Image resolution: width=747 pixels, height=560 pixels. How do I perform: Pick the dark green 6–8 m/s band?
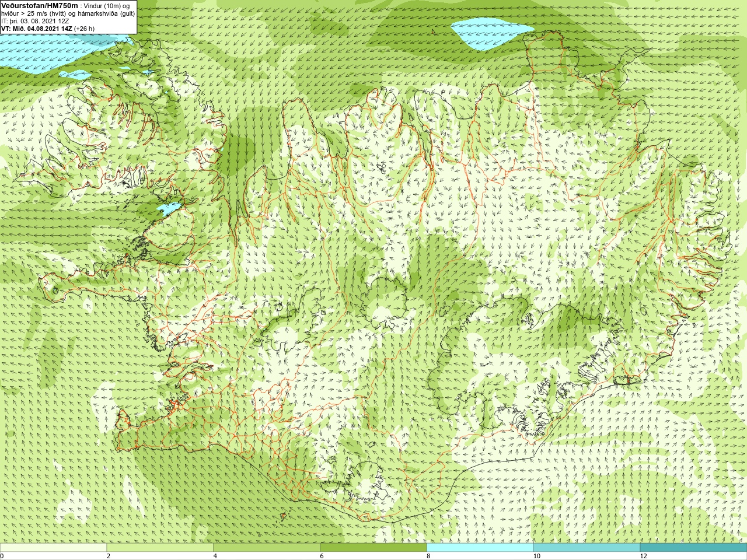pyautogui.click(x=373, y=548)
